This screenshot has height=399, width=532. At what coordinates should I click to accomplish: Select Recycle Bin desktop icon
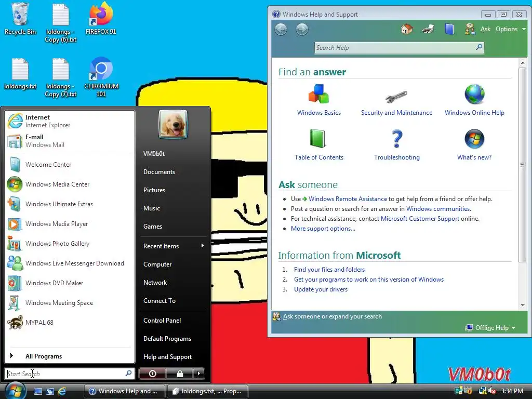click(20, 19)
